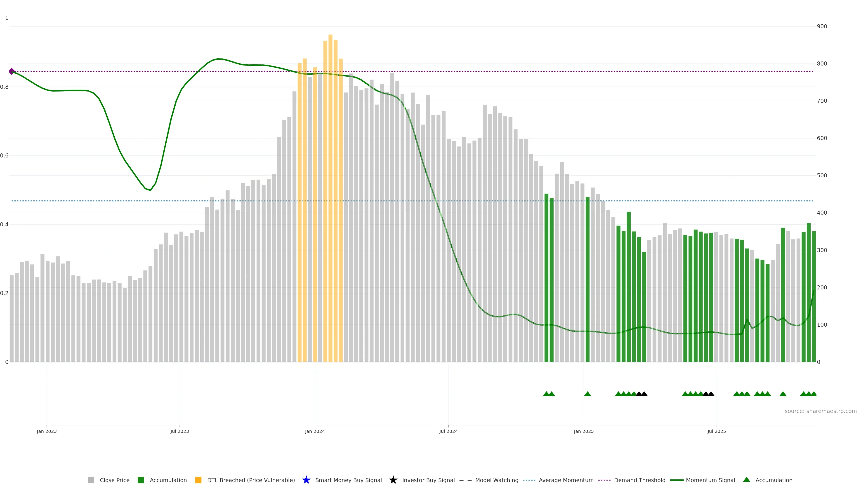Click the Smart Money Buy Signal legend text
Image resolution: width=868 pixels, height=488 pixels.
click(x=348, y=480)
